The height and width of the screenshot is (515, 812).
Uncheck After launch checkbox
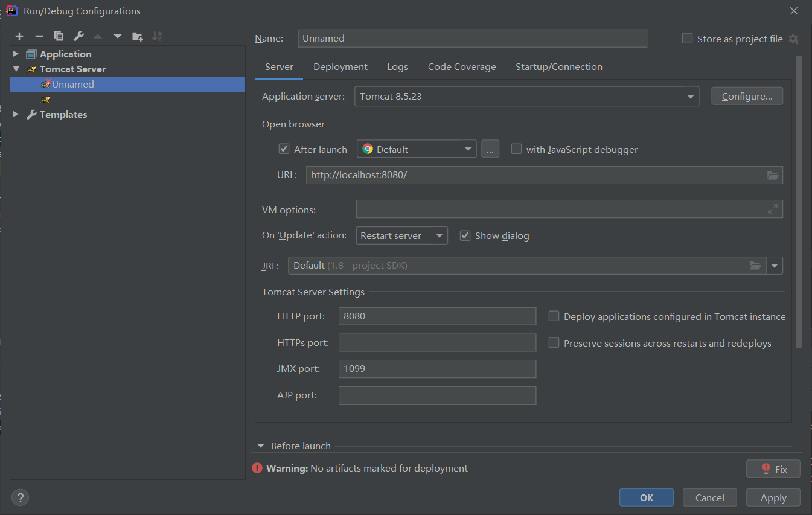point(284,149)
